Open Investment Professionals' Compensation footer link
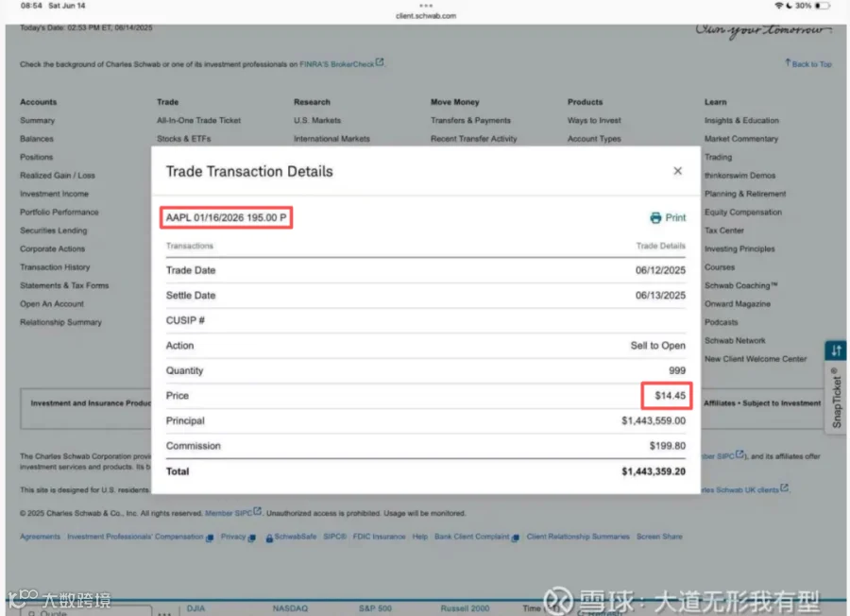 click(x=140, y=537)
